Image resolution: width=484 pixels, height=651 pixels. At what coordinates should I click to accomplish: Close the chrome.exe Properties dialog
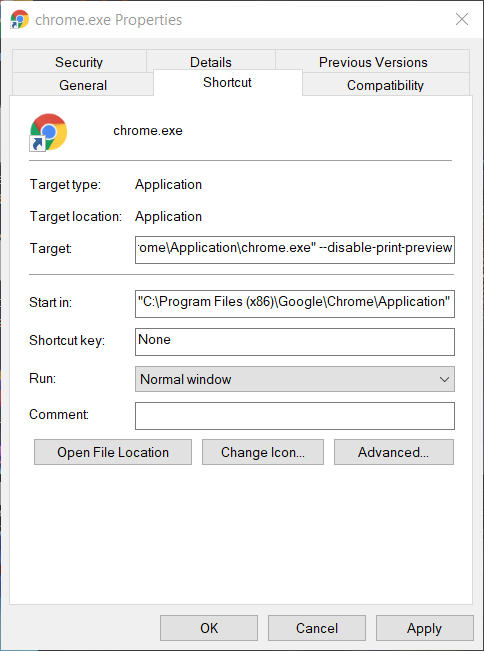(x=462, y=19)
